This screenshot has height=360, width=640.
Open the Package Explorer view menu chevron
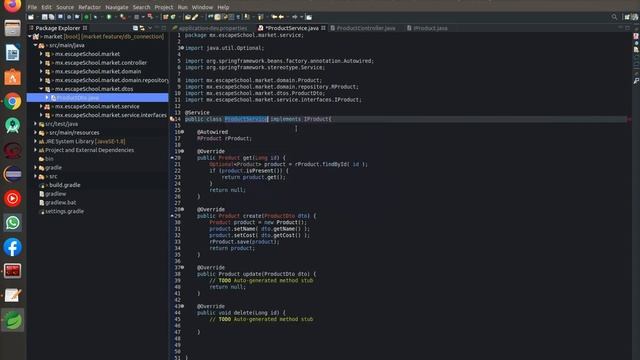click(150, 28)
